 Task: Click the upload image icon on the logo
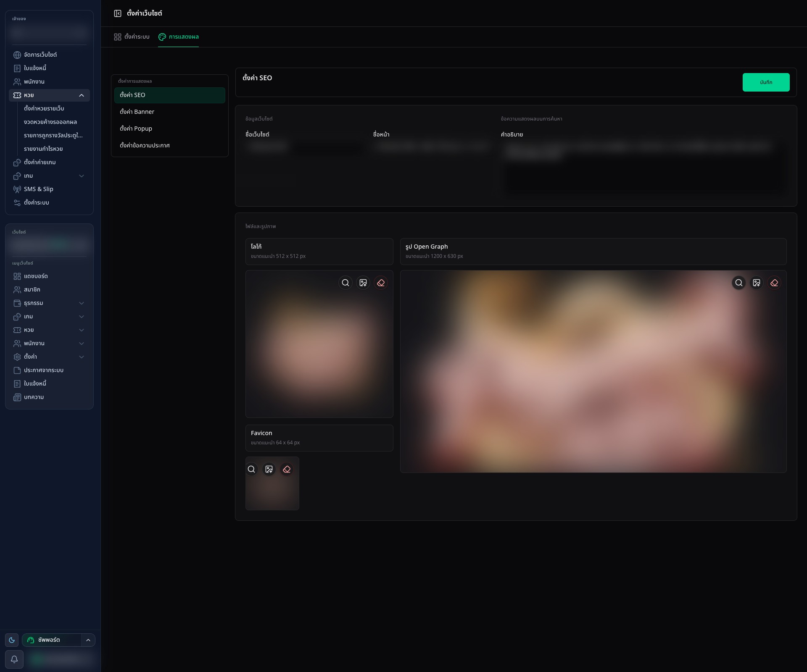tap(363, 283)
